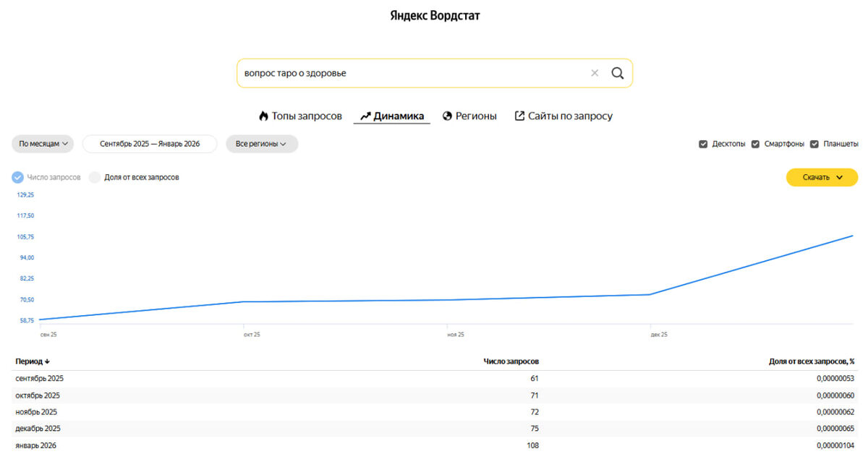Select the Число запросов radio option
Screen dimensions: 868x467
point(18,177)
